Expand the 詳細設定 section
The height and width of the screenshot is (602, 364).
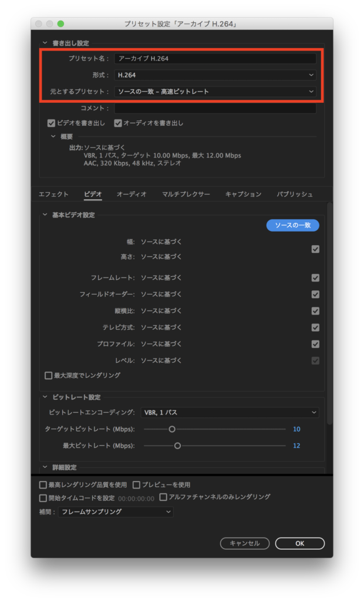[x=45, y=467]
